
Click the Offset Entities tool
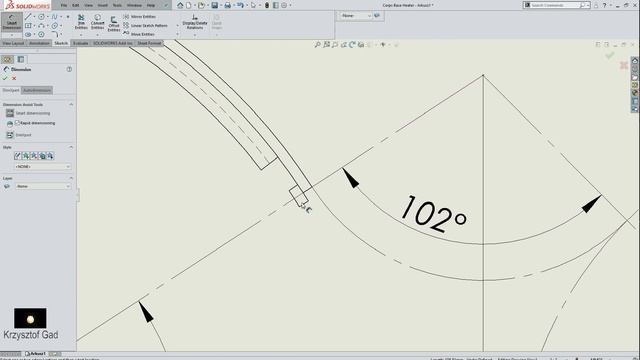click(113, 24)
